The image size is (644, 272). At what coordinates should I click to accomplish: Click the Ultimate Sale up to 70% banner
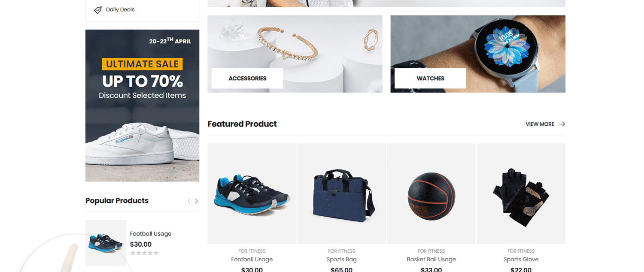[x=142, y=106]
